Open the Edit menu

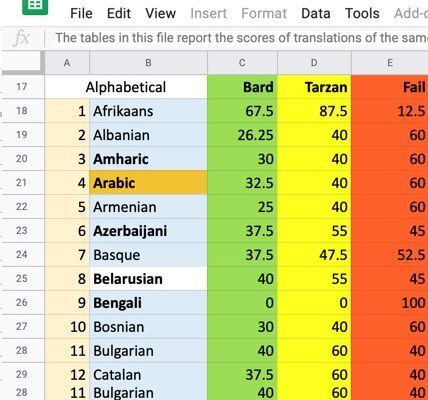coord(119,13)
